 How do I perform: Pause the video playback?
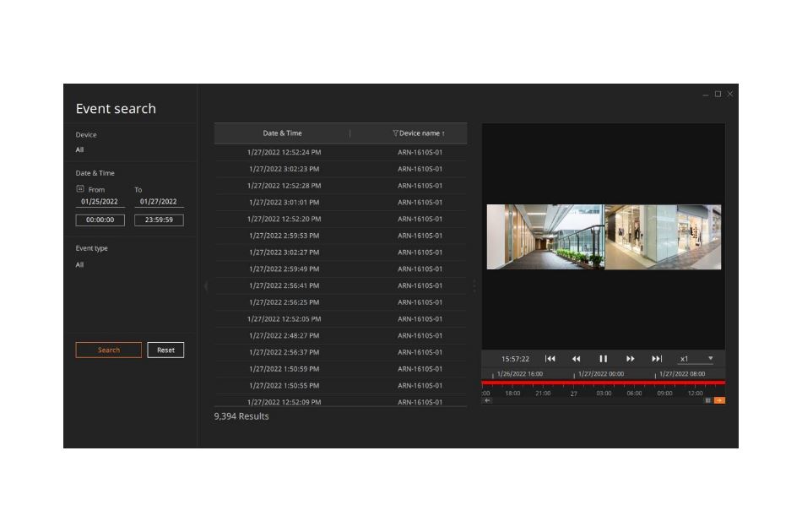(604, 359)
